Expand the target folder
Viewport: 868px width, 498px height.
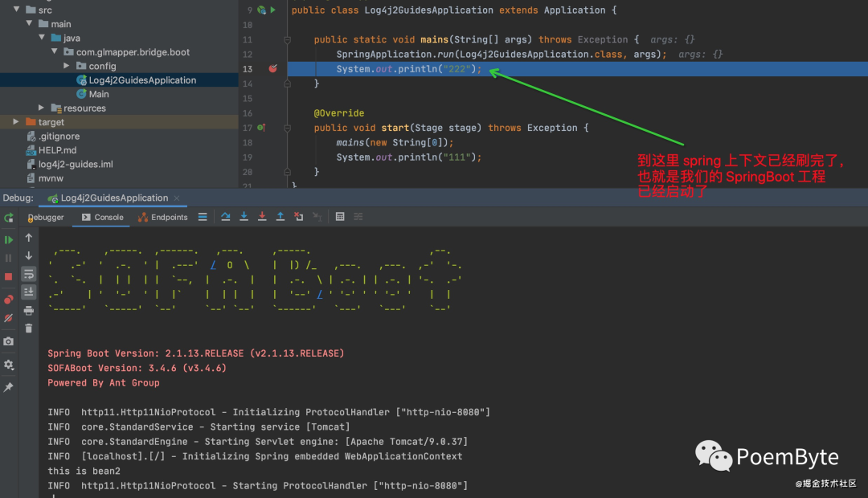click(x=16, y=122)
